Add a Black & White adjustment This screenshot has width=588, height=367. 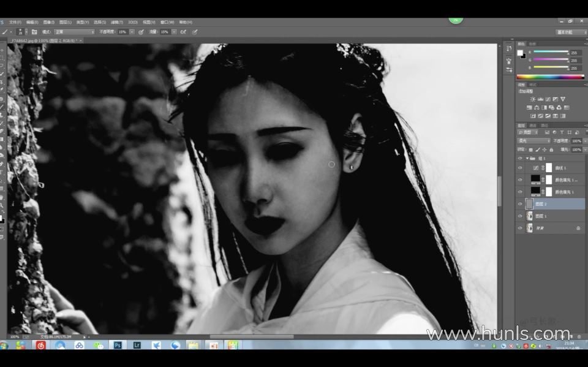pyautogui.click(x=544, y=107)
